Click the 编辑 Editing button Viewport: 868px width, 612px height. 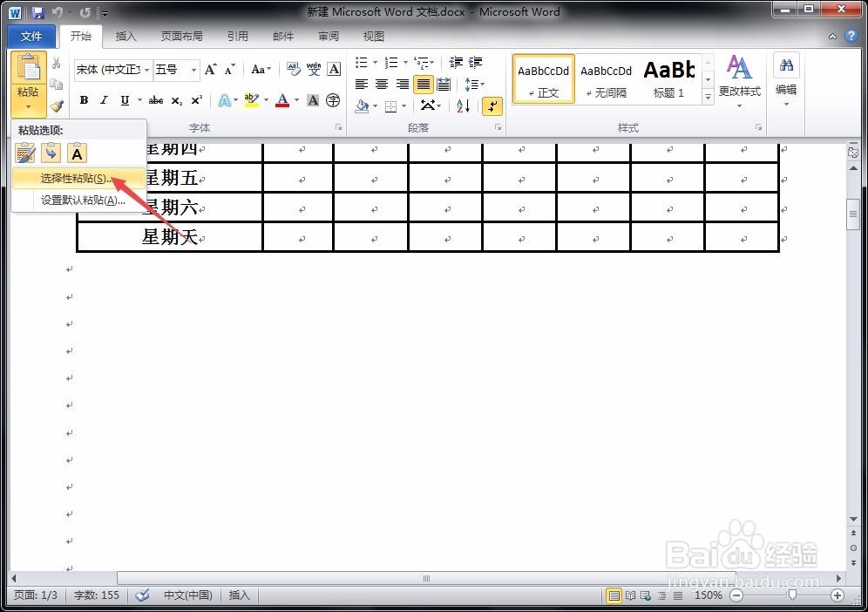tap(786, 81)
